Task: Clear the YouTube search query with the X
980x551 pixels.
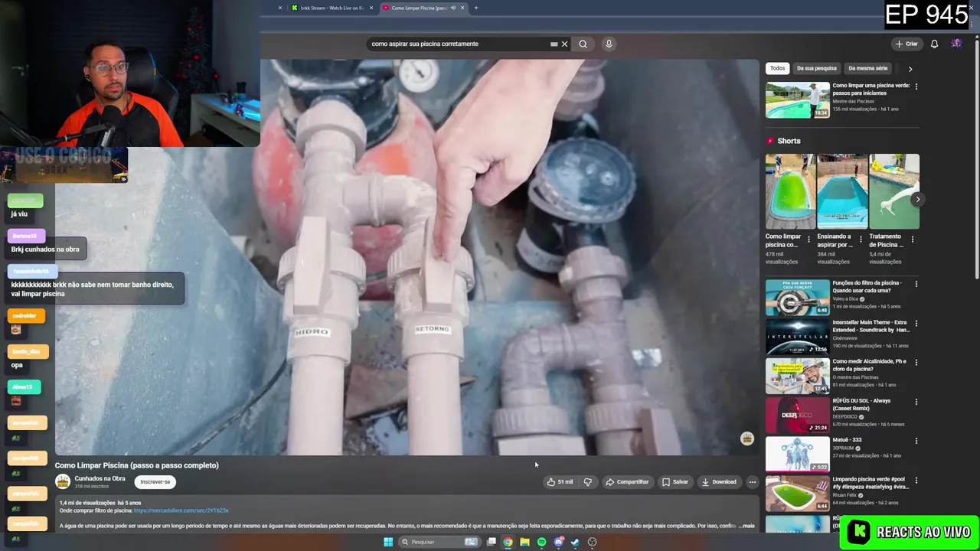Action: point(565,44)
